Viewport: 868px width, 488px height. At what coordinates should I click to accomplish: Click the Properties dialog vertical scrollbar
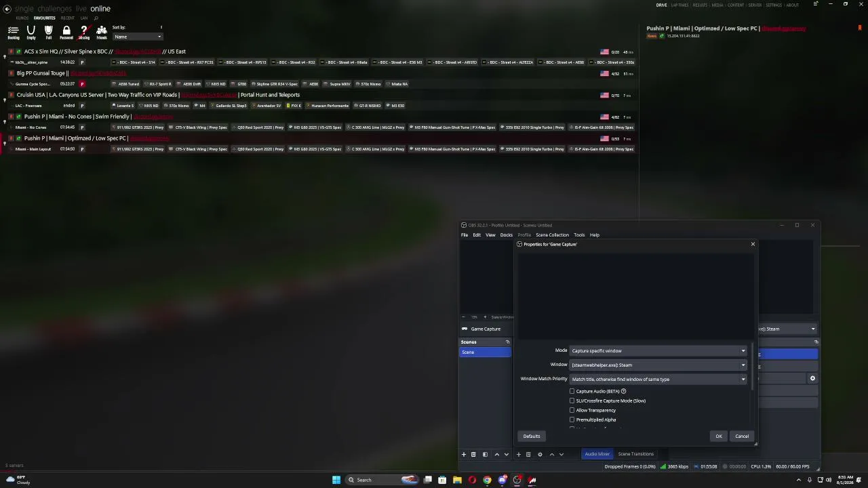[752, 366]
